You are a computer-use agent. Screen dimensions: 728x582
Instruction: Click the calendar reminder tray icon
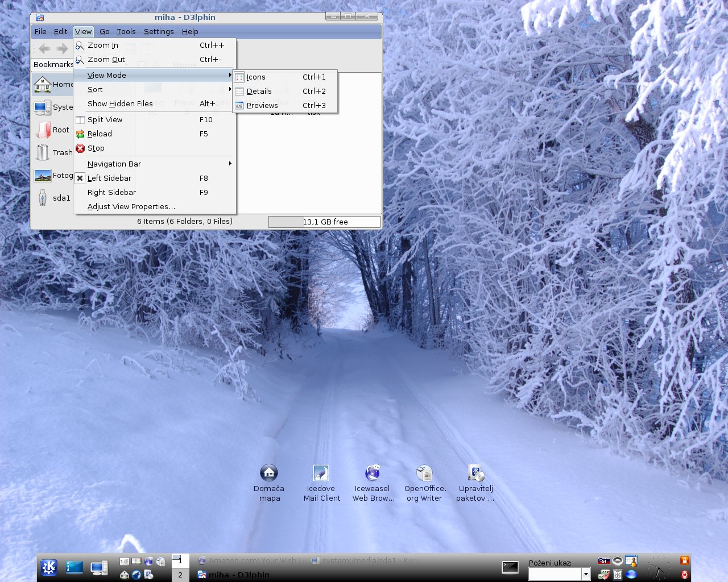(631, 561)
